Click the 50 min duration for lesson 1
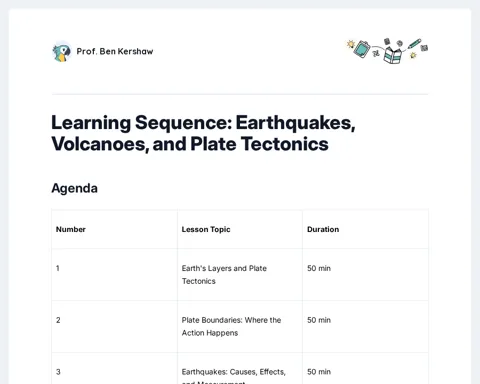Image resolution: width=480 pixels, height=384 pixels. (319, 268)
